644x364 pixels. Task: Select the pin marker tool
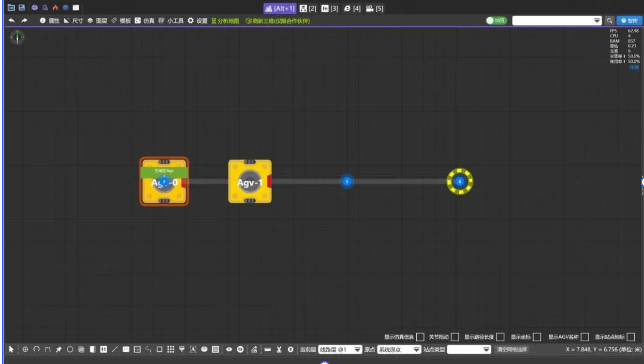click(59, 349)
